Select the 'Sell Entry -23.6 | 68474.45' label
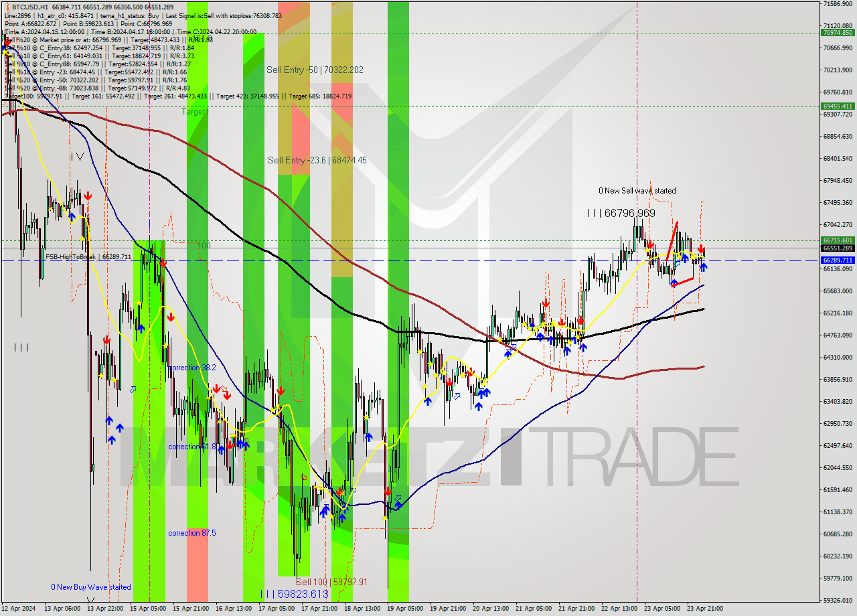This screenshot has width=857, height=616. 317,160
